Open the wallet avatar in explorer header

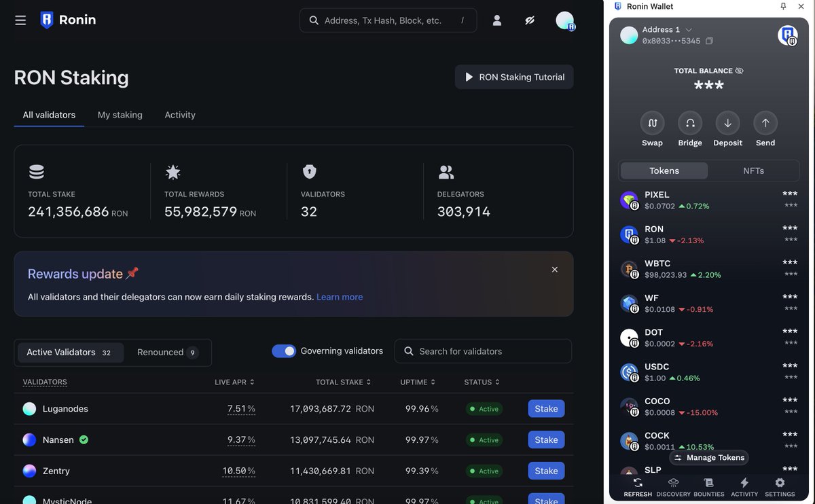[565, 20]
